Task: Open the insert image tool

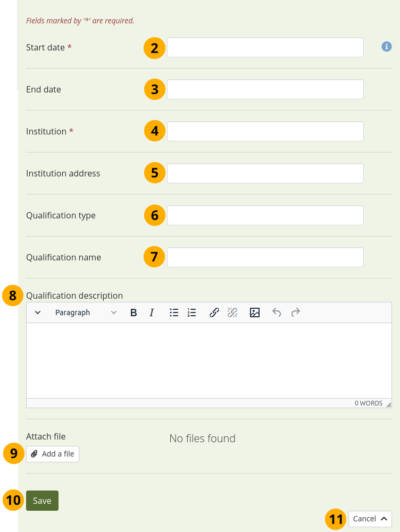Action: pyautogui.click(x=255, y=313)
